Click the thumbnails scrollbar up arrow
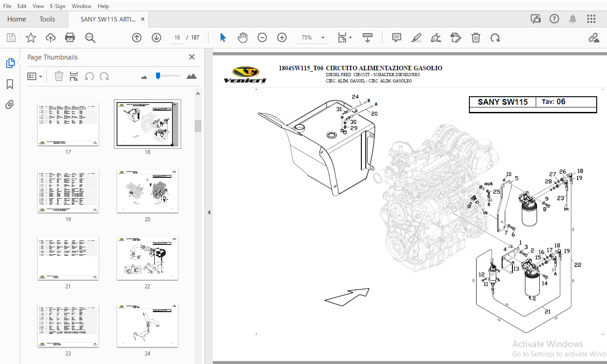The height and width of the screenshot is (364, 607). [198, 94]
